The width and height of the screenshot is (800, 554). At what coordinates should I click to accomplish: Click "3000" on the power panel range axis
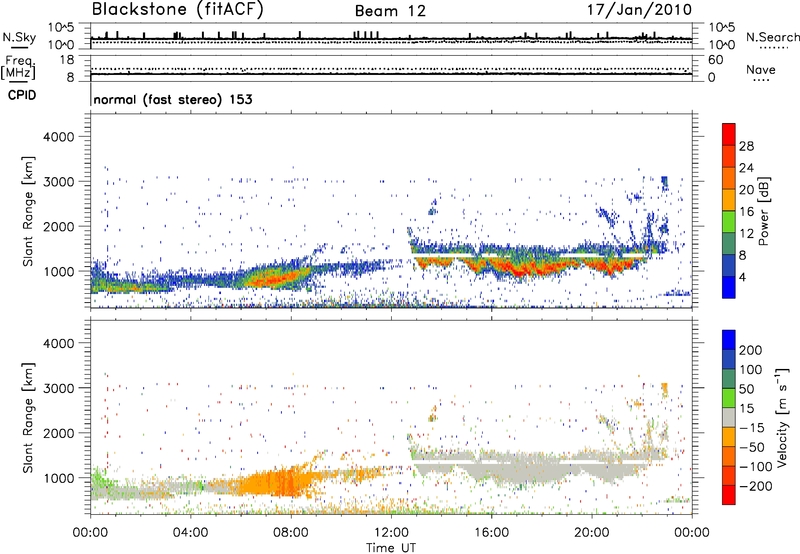point(58,182)
